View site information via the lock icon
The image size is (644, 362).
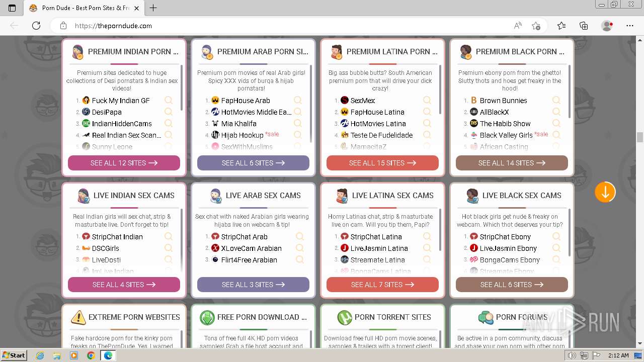click(x=63, y=26)
